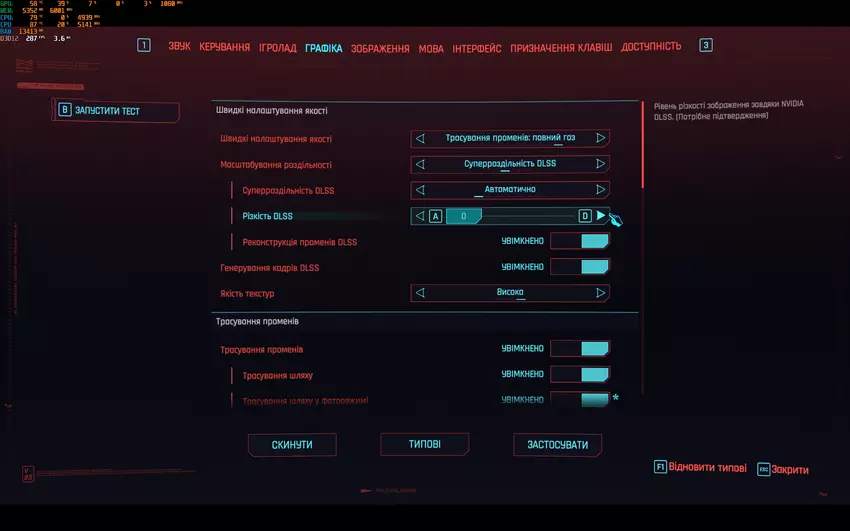Click the ЗАСТОСУВАТИ button
The height and width of the screenshot is (531, 850).
557,445
